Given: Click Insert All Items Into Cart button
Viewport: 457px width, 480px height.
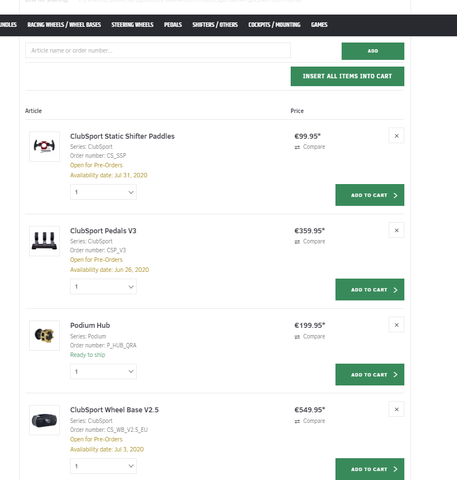Looking at the screenshot, I should click(347, 76).
